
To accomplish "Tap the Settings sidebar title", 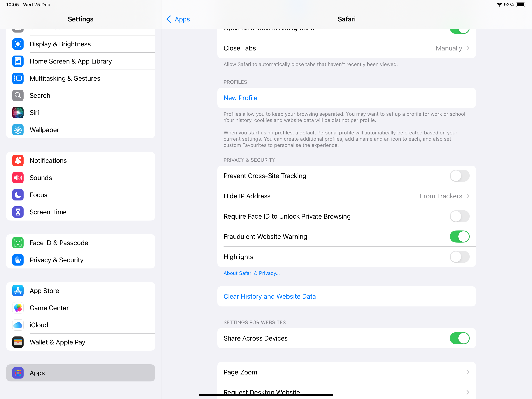I will pyautogui.click(x=81, y=19).
